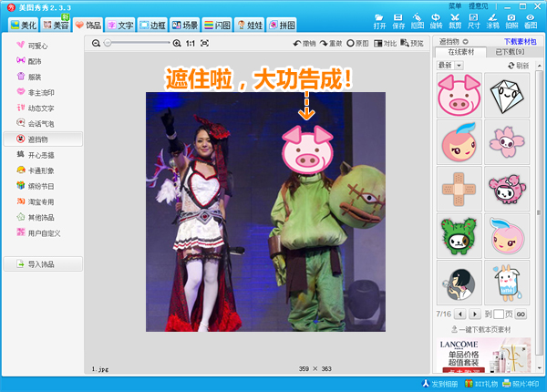The width and height of the screenshot is (547, 392).
Task: Save the image with 保存 icon
Action: pyautogui.click(x=398, y=22)
